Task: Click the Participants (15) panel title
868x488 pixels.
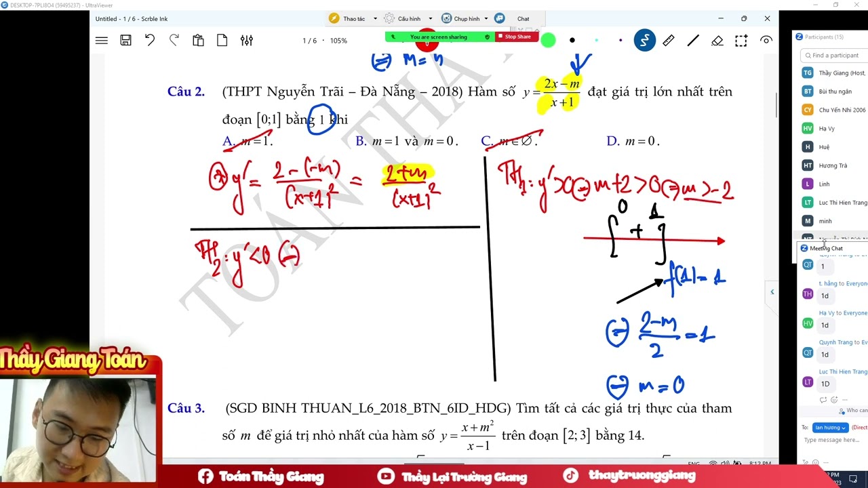Action: pyautogui.click(x=824, y=37)
